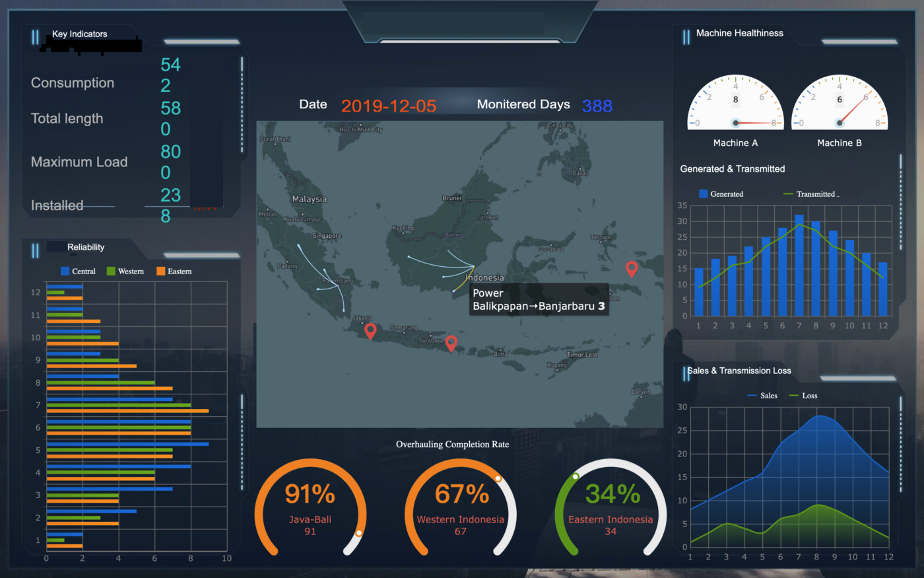This screenshot has width=924, height=578.
Task: Click the Machine Healthiness panel title
Action: click(x=740, y=33)
